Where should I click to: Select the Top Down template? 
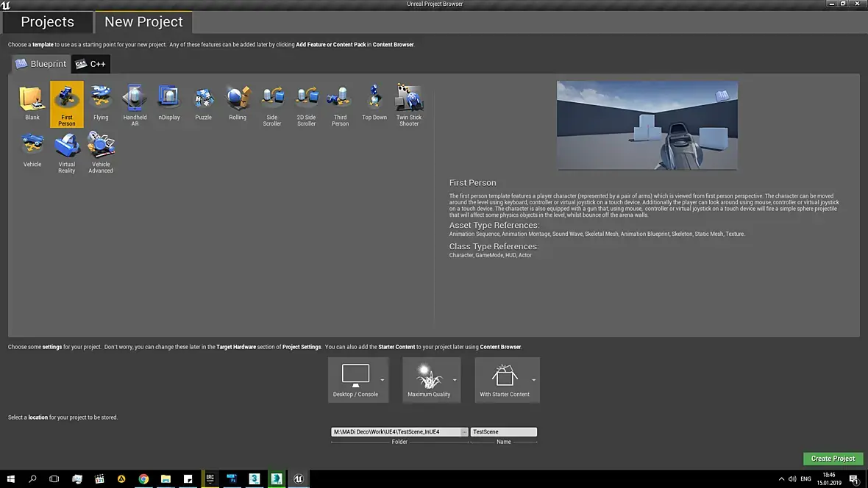[374, 104]
